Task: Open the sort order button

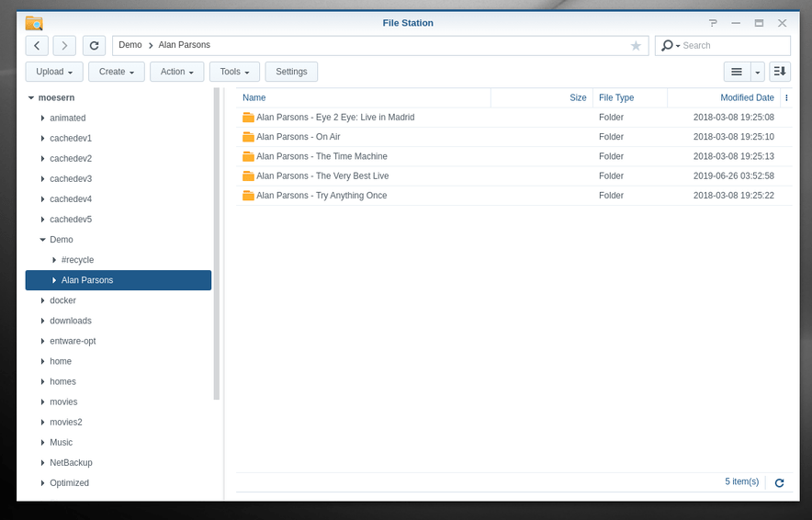Action: 779,72
